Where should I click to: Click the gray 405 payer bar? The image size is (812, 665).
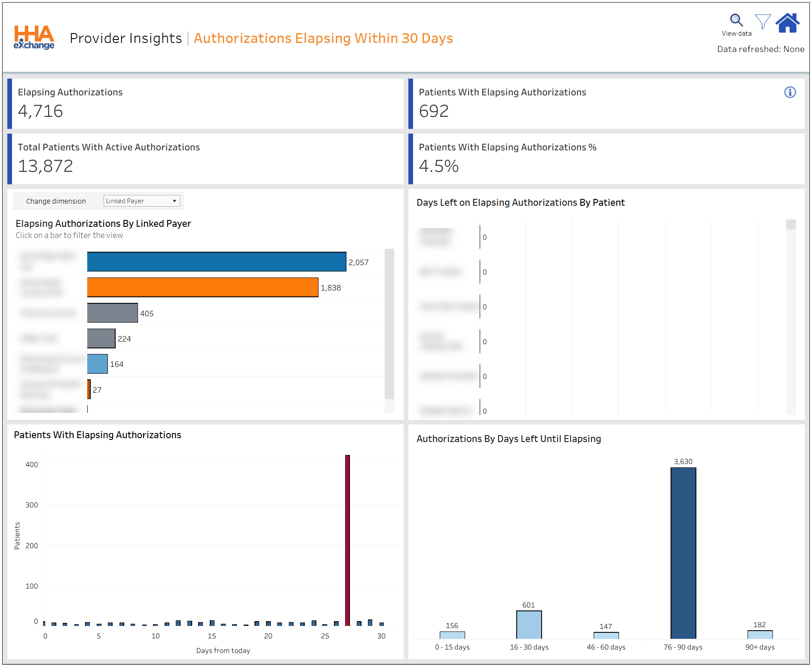[112, 313]
